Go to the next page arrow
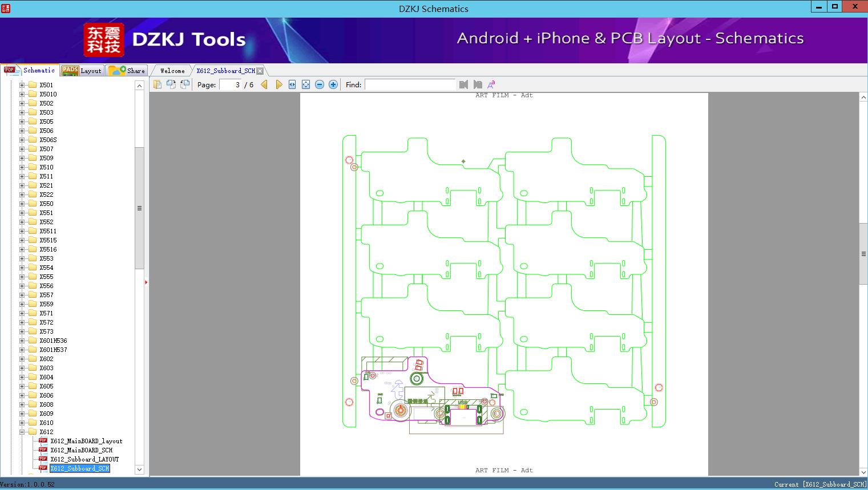868x490 pixels. point(278,84)
